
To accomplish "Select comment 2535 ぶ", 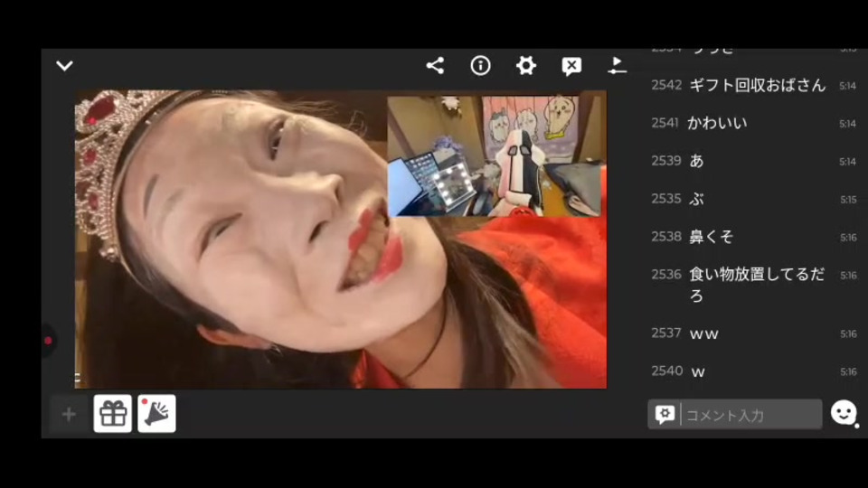I will [754, 199].
